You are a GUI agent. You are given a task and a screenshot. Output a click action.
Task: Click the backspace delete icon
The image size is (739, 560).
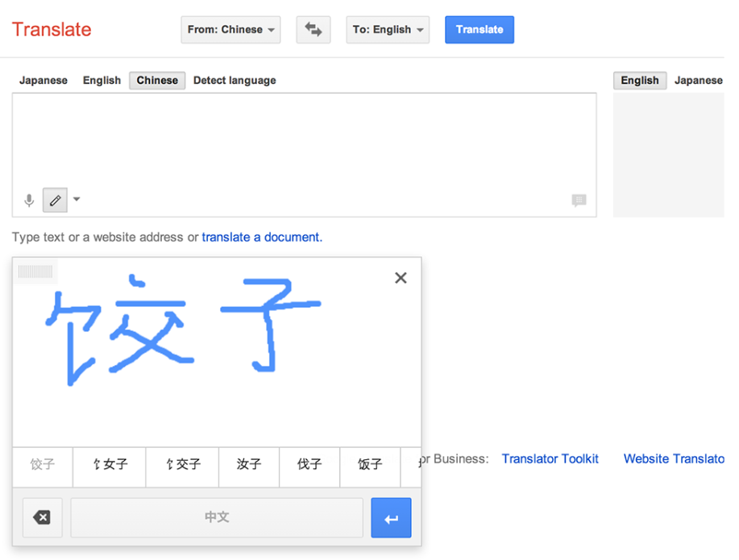(x=42, y=517)
